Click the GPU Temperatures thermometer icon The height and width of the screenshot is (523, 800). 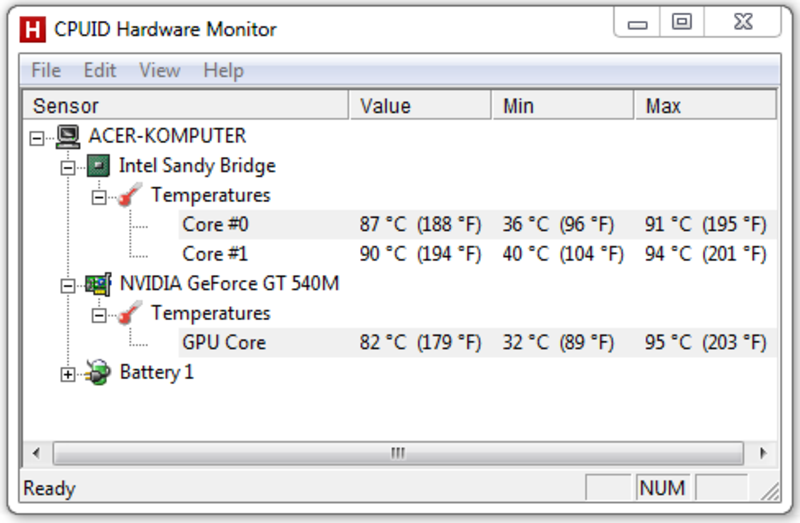[x=130, y=313]
